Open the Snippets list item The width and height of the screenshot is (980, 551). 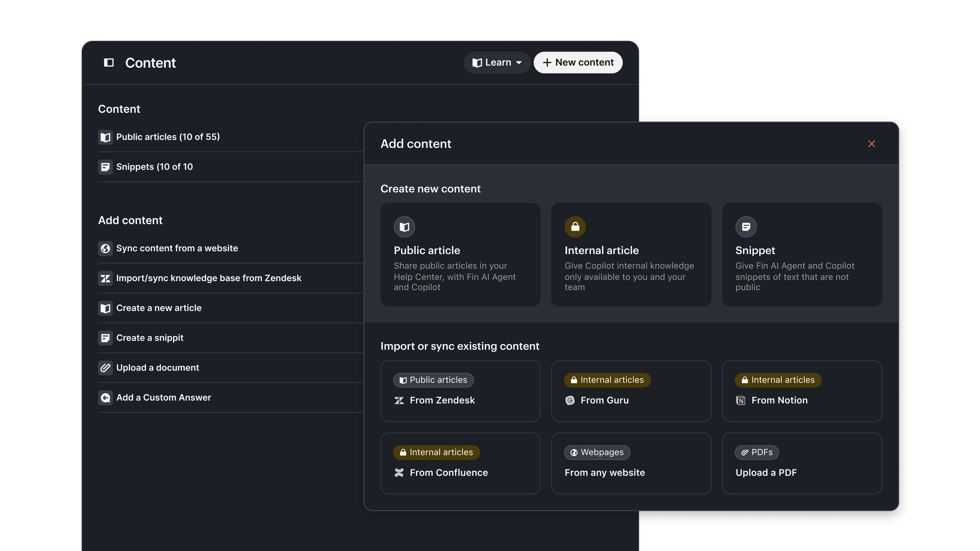154,167
